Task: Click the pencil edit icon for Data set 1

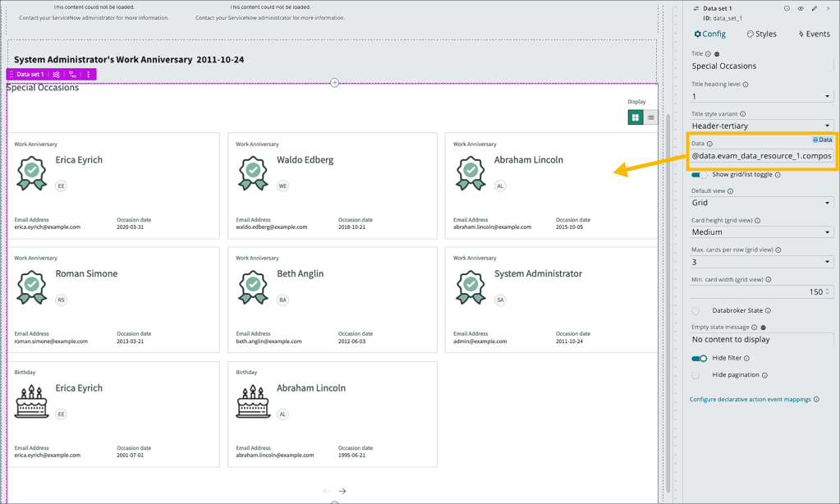Action: point(815,8)
